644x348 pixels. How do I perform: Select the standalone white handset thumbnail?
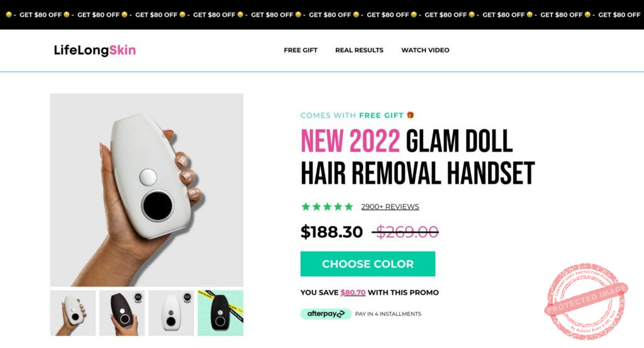[171, 313]
